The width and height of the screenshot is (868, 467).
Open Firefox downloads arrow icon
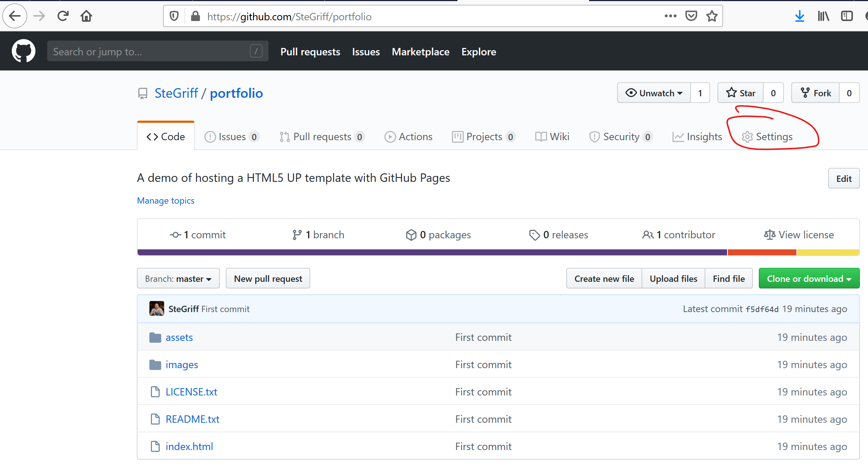click(x=799, y=16)
